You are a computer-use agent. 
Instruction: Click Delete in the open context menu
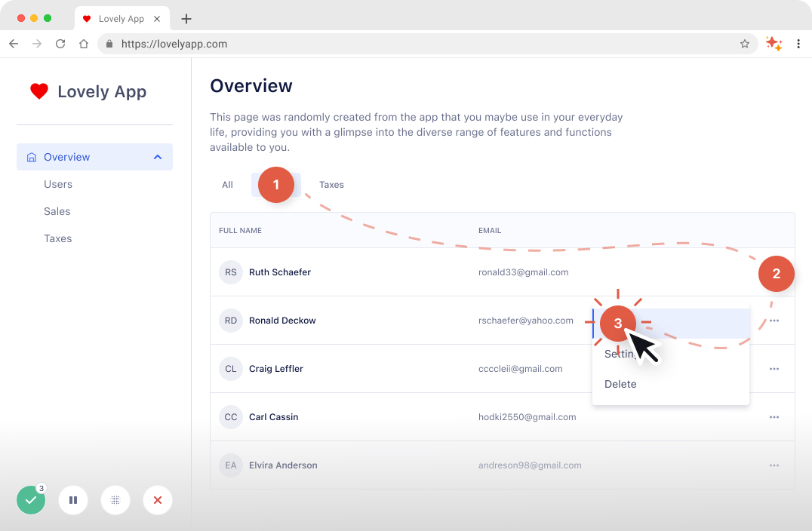point(620,384)
